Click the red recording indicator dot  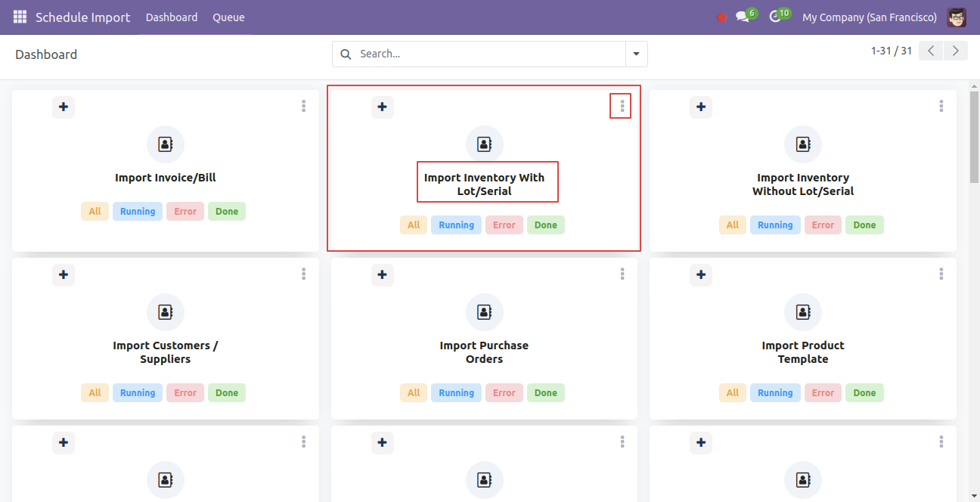coord(721,17)
